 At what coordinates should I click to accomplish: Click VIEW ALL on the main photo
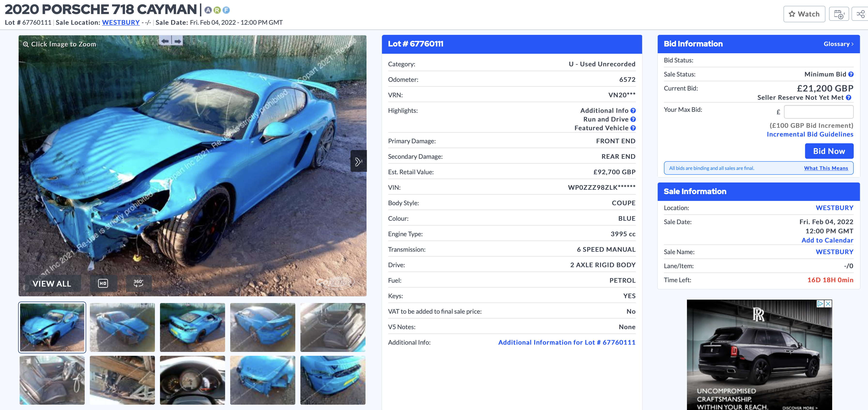tap(52, 283)
